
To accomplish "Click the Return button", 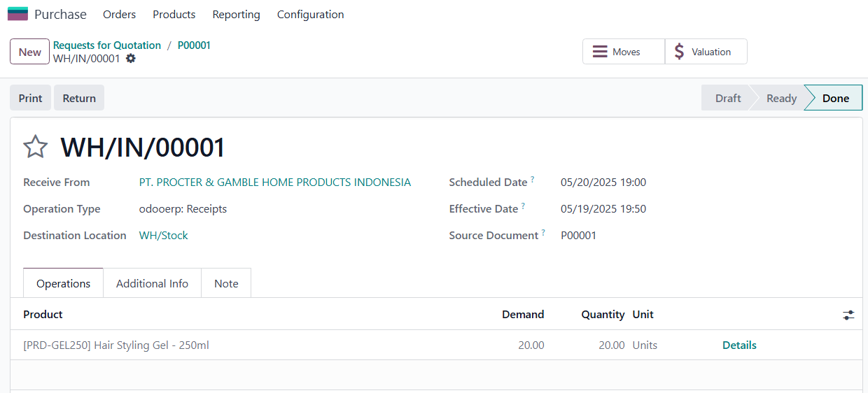I will [79, 98].
